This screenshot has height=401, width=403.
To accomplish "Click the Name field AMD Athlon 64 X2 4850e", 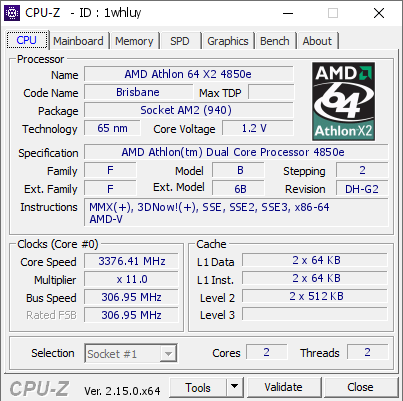I will [x=189, y=74].
